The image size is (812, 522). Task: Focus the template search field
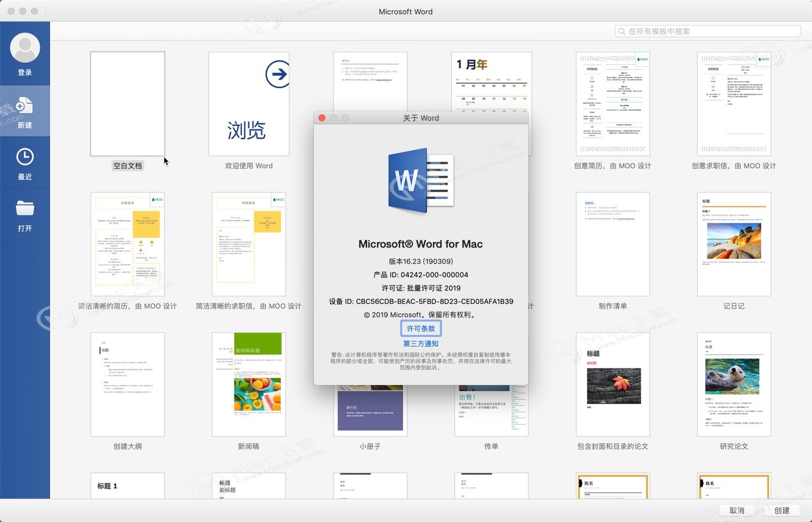(708, 31)
